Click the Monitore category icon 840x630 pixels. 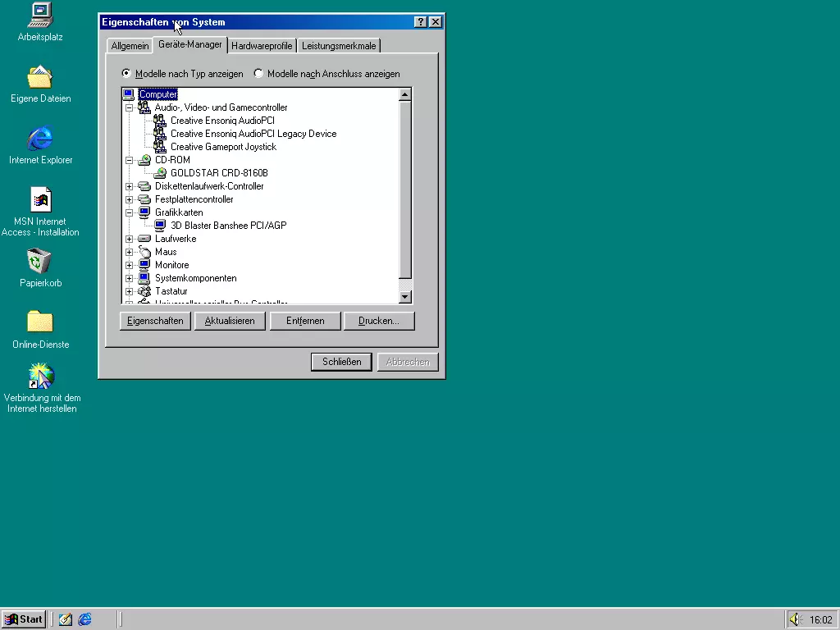(144, 265)
